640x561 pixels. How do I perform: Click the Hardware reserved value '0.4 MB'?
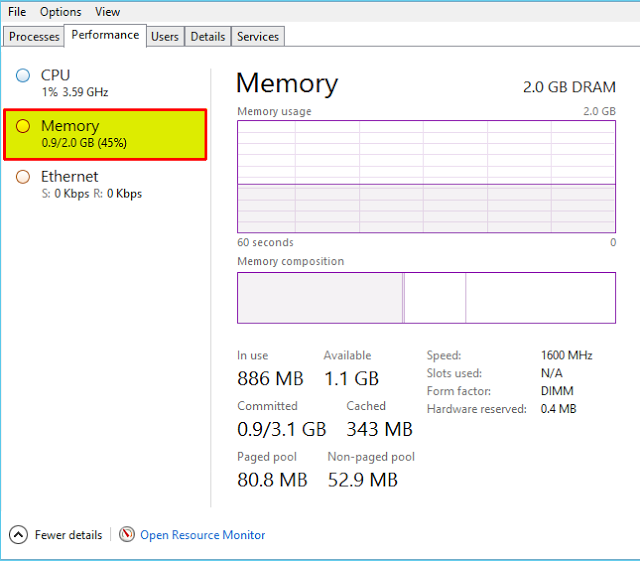pos(558,409)
